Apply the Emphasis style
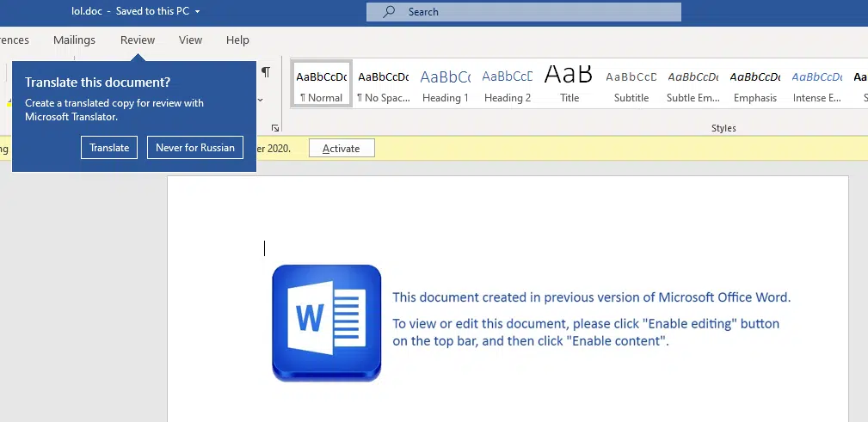 point(755,83)
